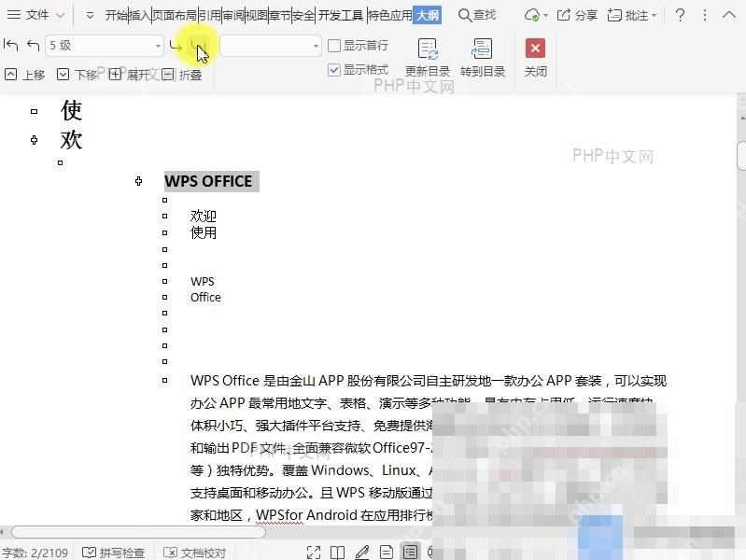This screenshot has width=746, height=560.
Task: Open the 特色应用 tab
Action: [390, 15]
